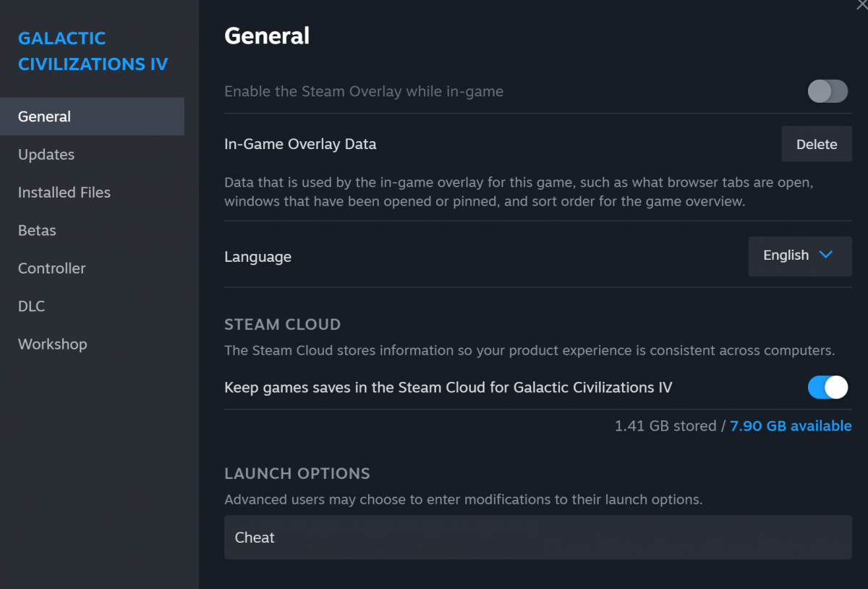Open the Workshop tab

pyautogui.click(x=92, y=344)
